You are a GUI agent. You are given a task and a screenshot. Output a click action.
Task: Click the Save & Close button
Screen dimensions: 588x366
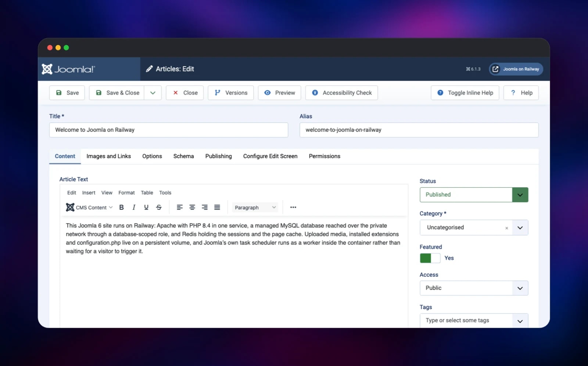(117, 93)
